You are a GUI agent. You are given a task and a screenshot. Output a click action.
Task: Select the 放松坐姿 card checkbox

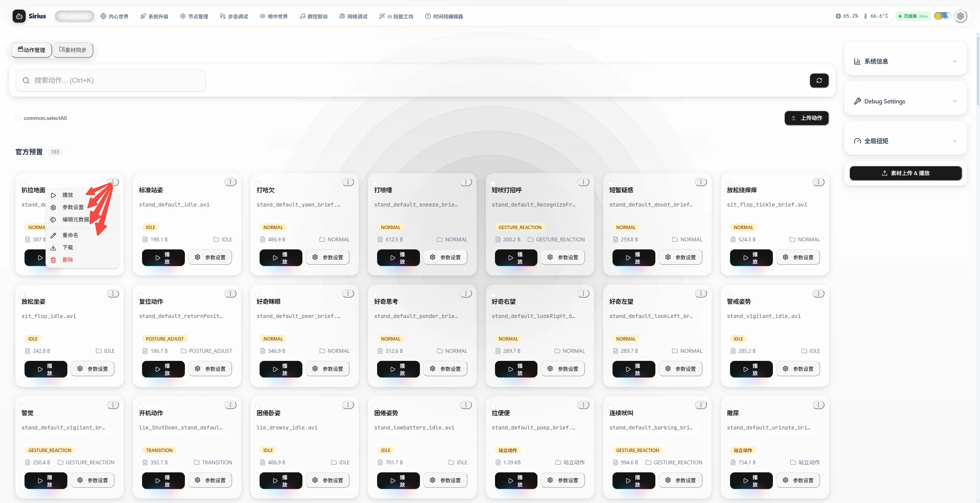click(x=23, y=295)
